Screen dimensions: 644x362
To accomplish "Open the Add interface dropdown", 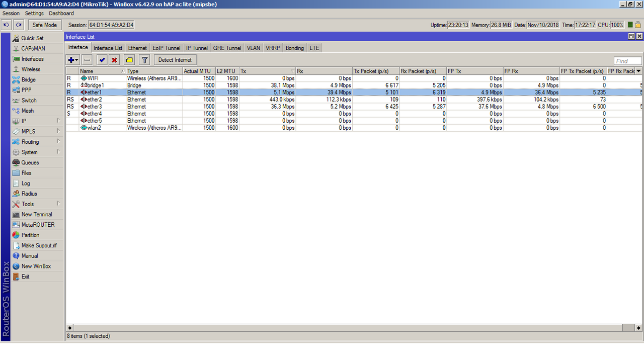I will pos(73,60).
